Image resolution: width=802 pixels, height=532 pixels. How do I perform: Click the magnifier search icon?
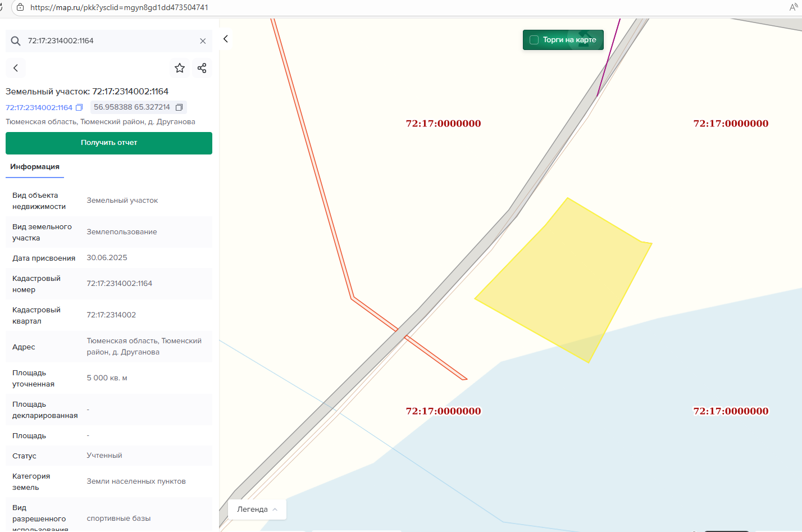click(x=16, y=41)
